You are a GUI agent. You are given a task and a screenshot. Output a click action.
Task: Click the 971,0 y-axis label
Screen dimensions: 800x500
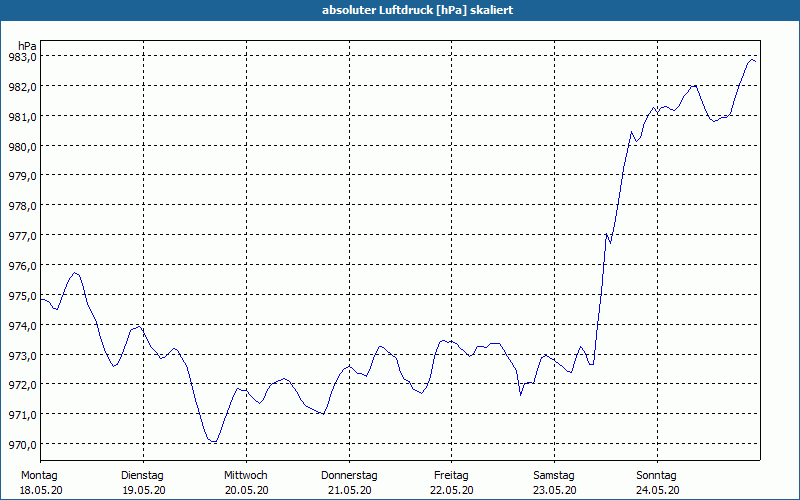pyautogui.click(x=22, y=415)
